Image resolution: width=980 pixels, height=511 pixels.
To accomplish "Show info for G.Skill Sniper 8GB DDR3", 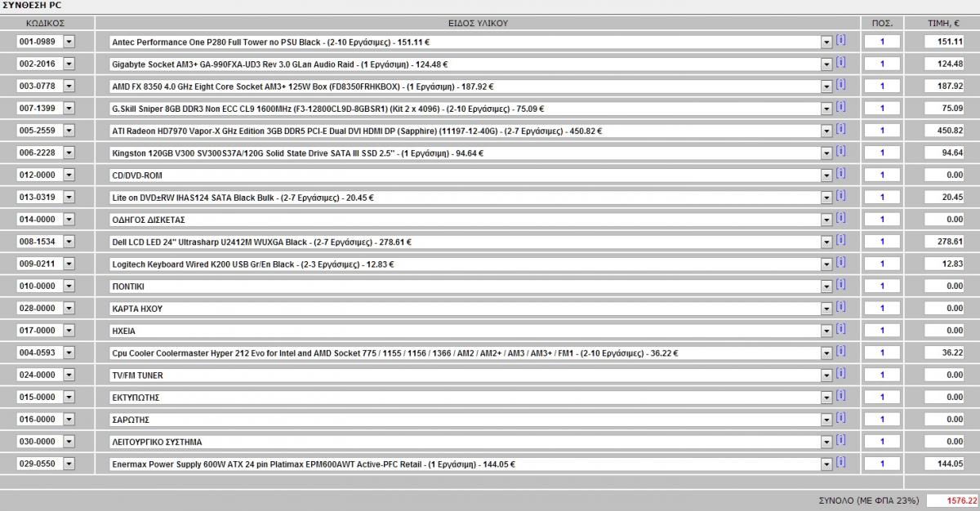I will 840,106.
